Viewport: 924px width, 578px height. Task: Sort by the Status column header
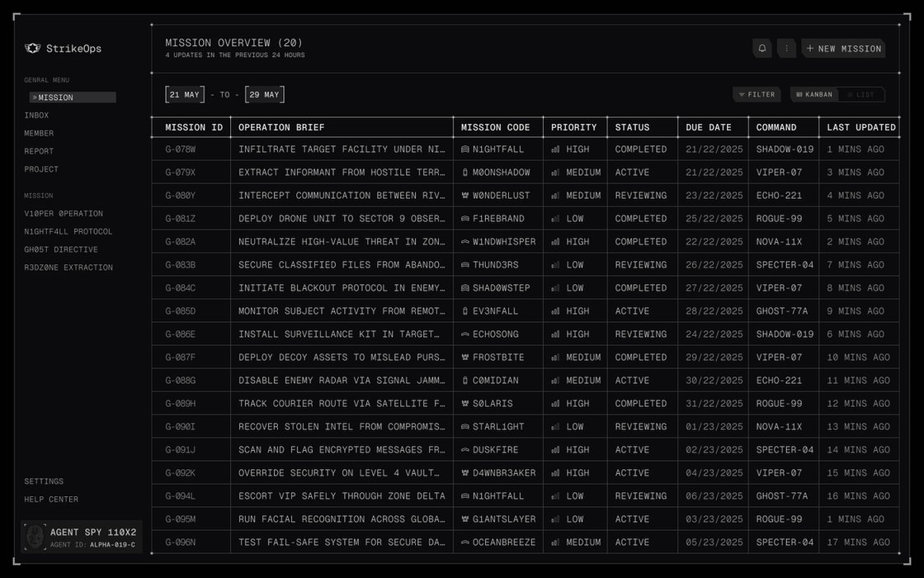click(x=632, y=127)
